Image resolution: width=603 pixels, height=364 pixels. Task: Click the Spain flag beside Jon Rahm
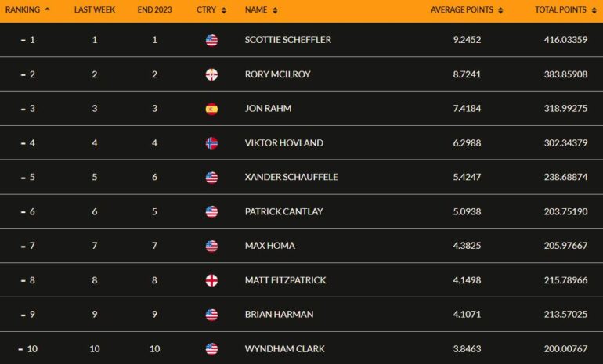pos(211,109)
